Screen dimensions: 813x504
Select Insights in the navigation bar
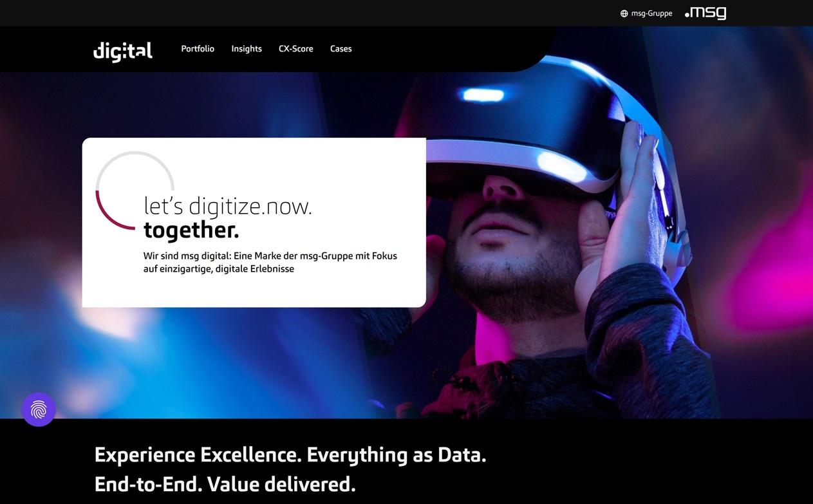click(247, 49)
